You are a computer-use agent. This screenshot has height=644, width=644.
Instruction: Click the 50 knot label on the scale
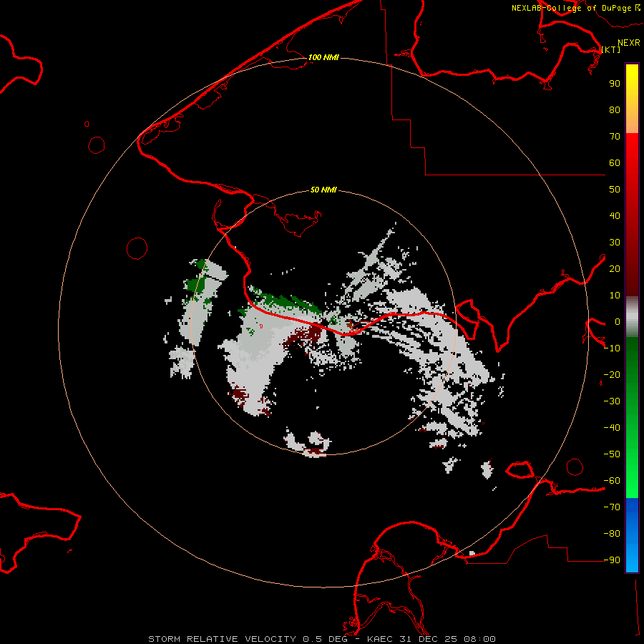pos(615,190)
